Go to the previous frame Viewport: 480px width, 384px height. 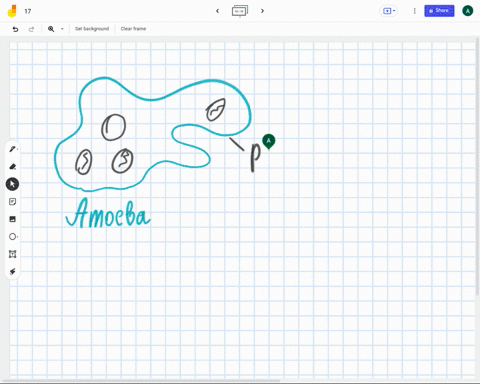point(217,11)
